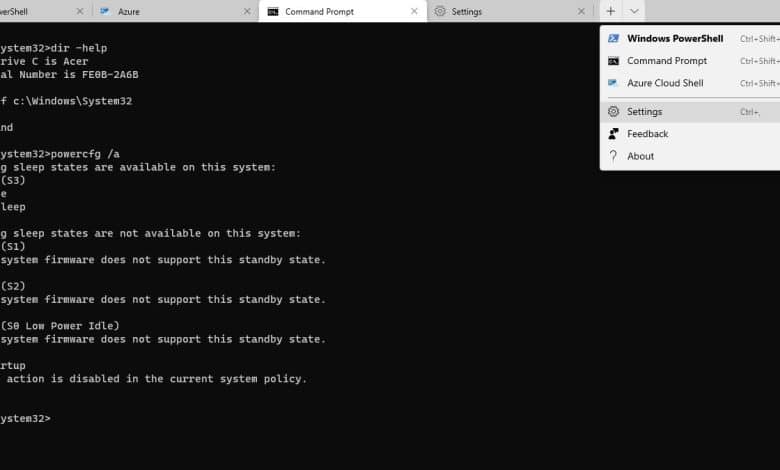This screenshot has width=780, height=470.
Task: Click the Settings gear icon in menu
Action: (613, 111)
